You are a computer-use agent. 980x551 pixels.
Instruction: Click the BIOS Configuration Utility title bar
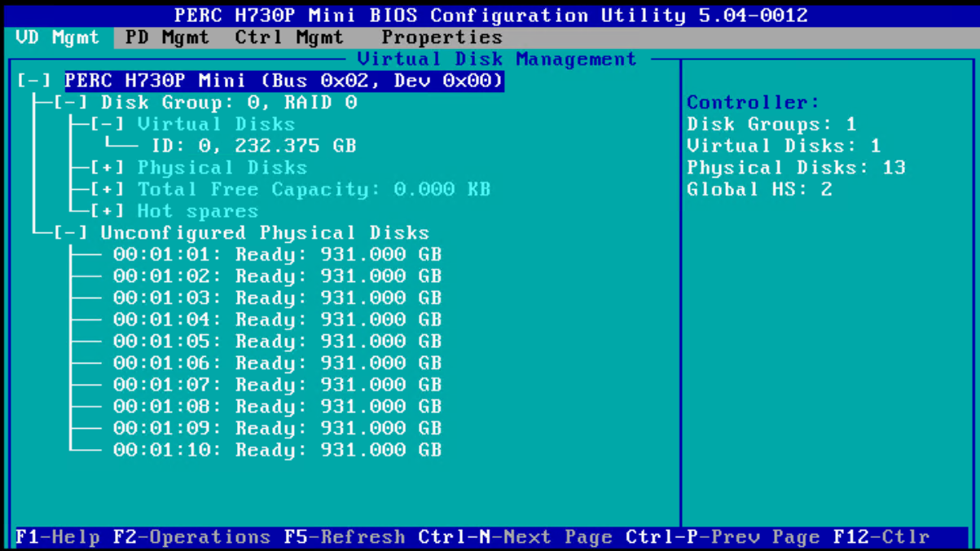click(x=490, y=15)
